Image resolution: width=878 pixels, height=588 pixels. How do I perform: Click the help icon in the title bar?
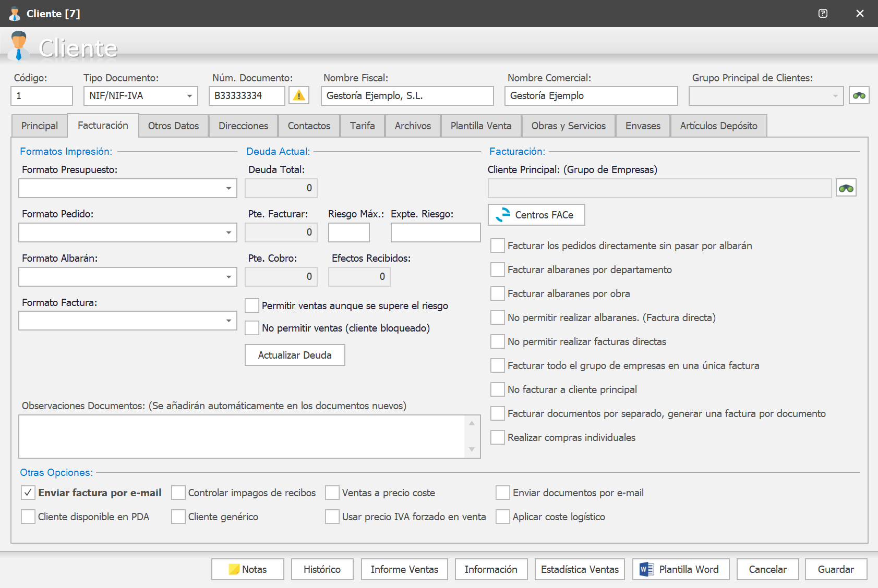click(x=823, y=14)
